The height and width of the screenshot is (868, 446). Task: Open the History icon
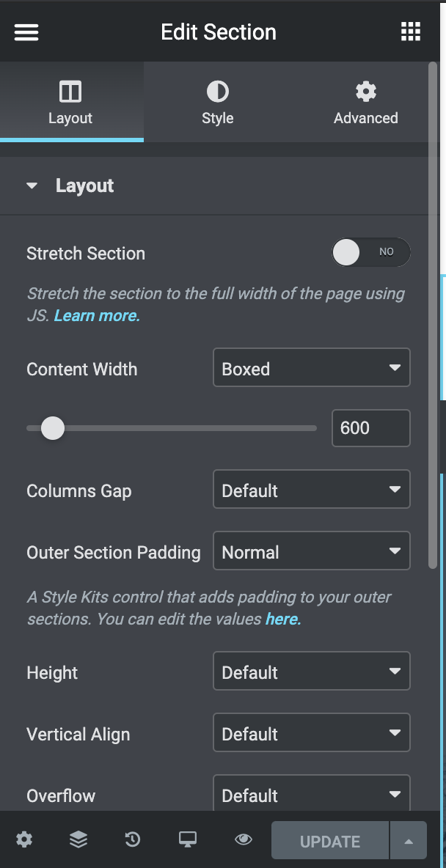click(133, 839)
